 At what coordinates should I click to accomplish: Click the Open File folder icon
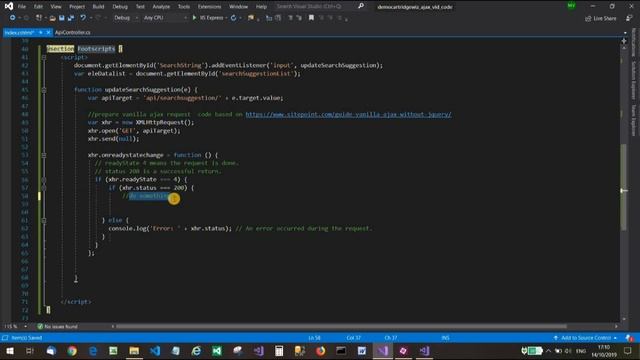(x=52, y=18)
